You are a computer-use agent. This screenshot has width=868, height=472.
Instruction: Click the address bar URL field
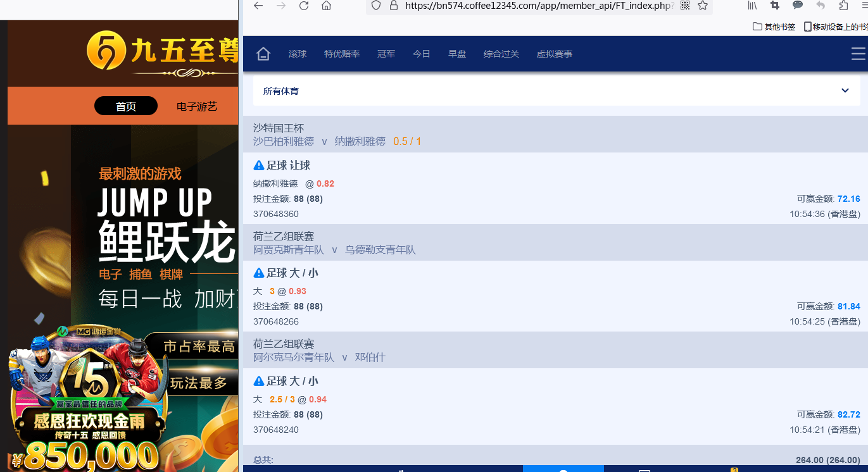click(539, 6)
